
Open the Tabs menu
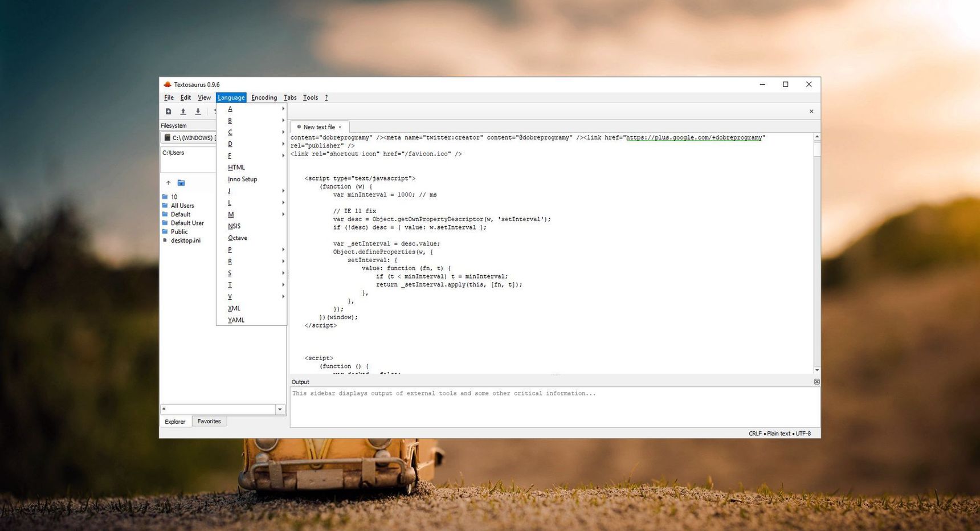pyautogui.click(x=290, y=97)
